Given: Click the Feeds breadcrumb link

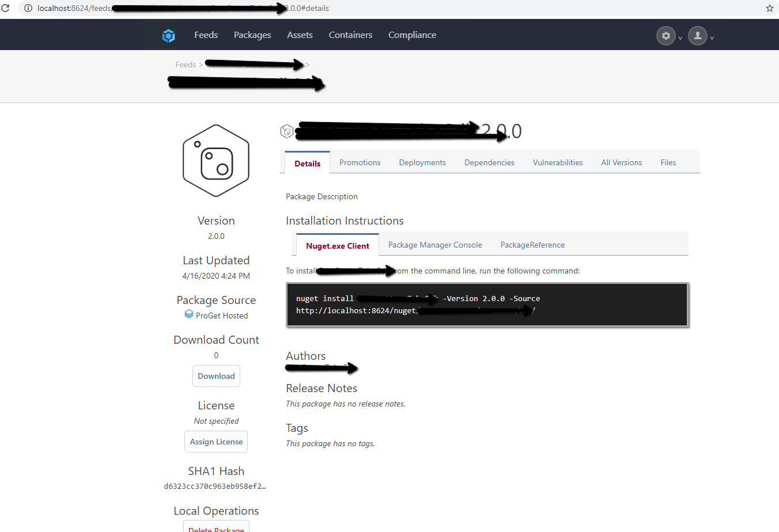Looking at the screenshot, I should [186, 64].
